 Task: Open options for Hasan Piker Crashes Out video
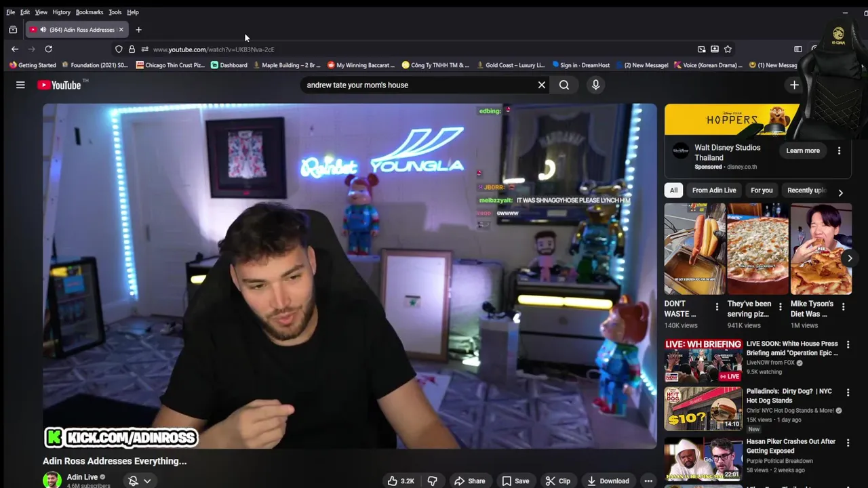pos(848,443)
